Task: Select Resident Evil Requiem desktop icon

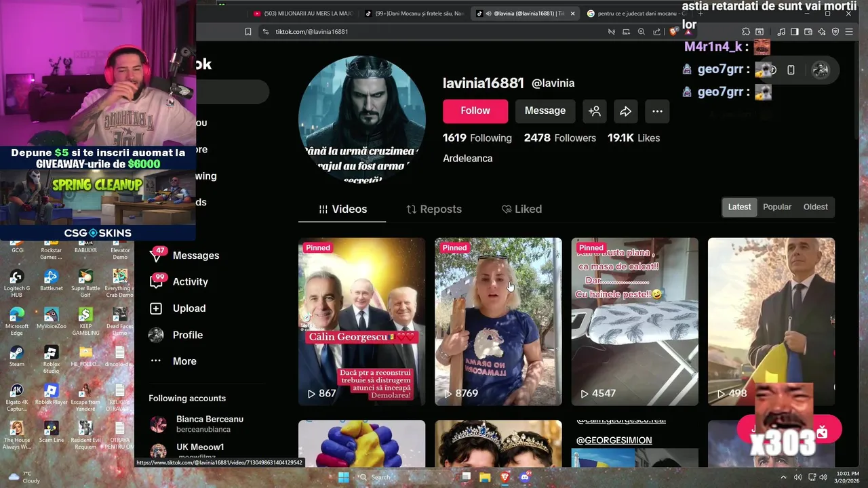Action: (85, 435)
